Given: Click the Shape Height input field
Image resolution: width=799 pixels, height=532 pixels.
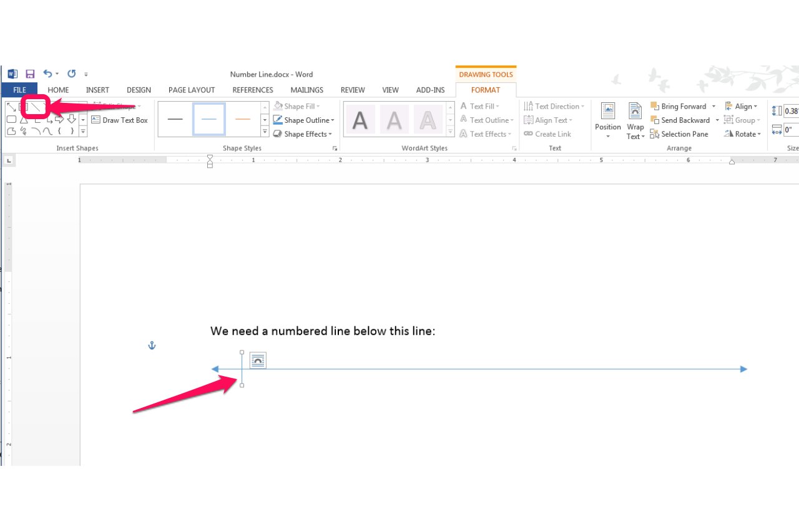Looking at the screenshot, I should pyautogui.click(x=792, y=111).
